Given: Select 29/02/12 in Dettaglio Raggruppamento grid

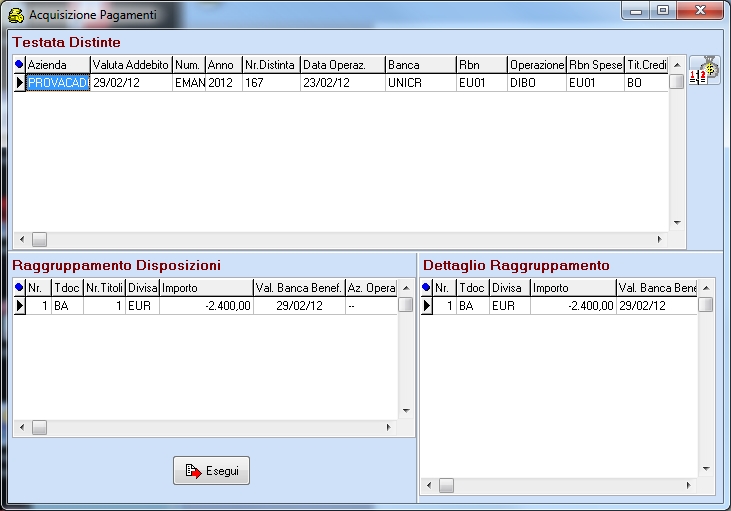Looking at the screenshot, I should click(x=656, y=305).
